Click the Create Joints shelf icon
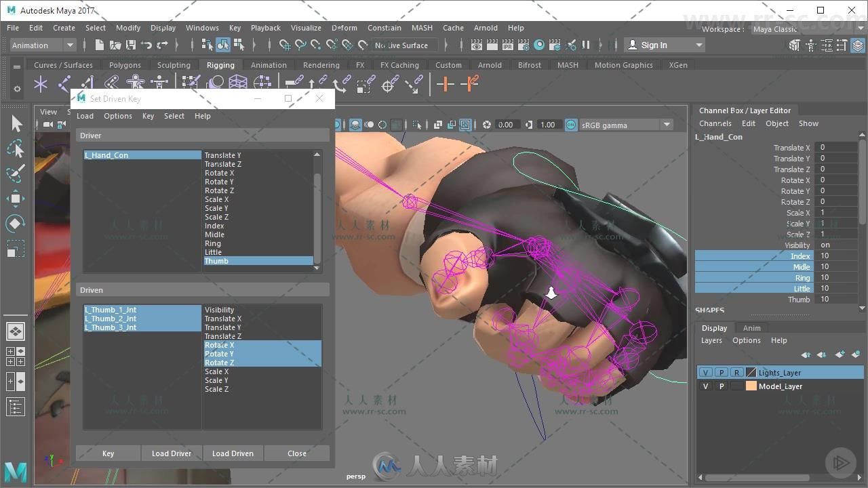868x488 pixels. (65, 83)
